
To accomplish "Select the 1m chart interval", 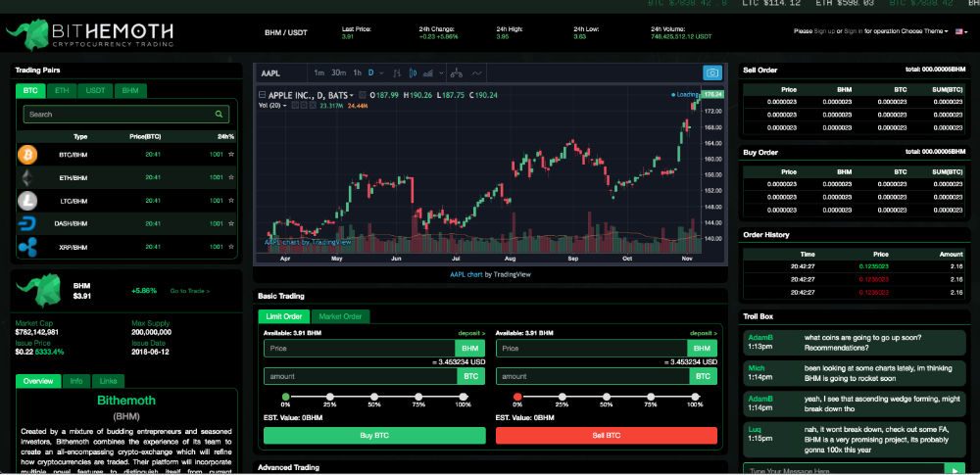I will [x=318, y=73].
